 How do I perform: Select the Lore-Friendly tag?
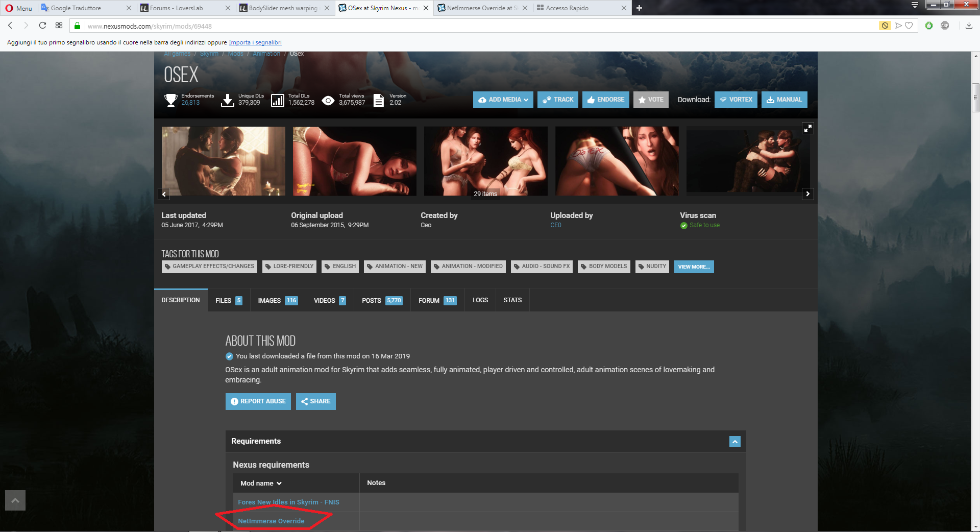point(289,267)
